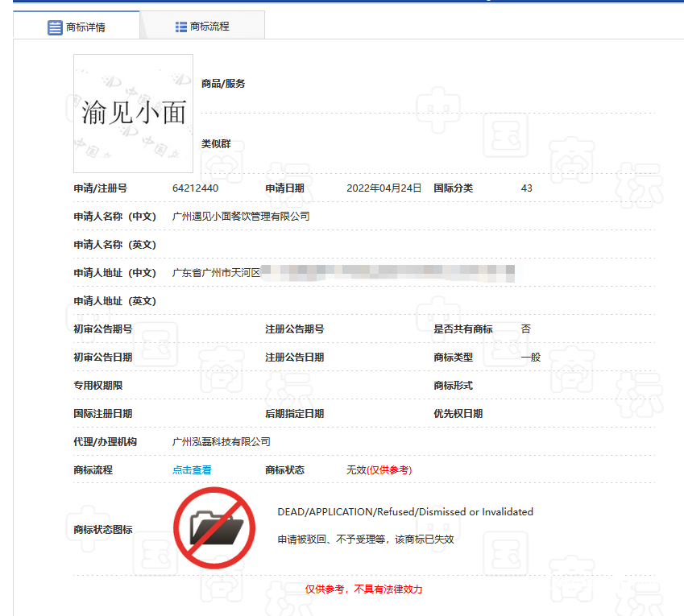This screenshot has width=684, height=616.
Task: Click the 注册公告日期 label
Action: tap(294, 358)
